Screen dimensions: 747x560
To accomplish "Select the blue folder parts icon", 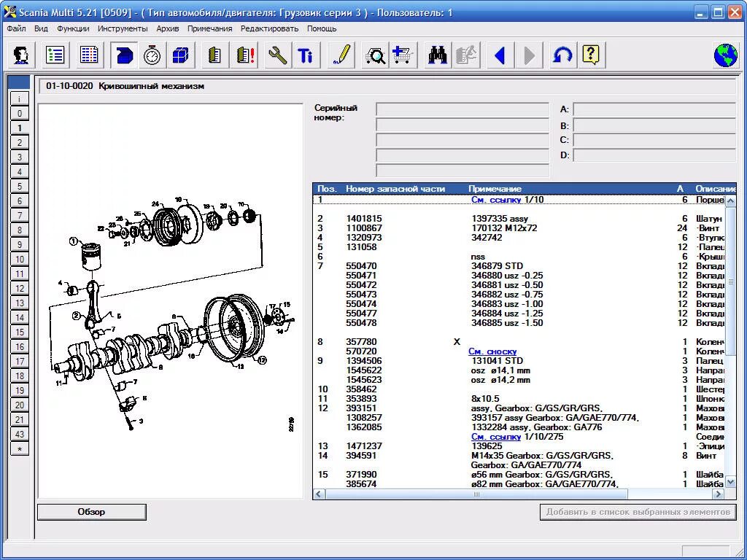I will (x=124, y=55).
